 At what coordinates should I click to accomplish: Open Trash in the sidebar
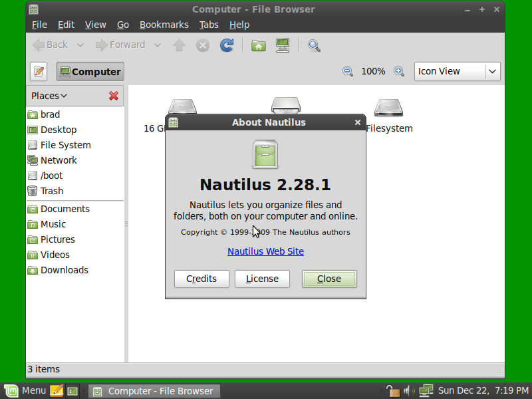coord(75,191)
